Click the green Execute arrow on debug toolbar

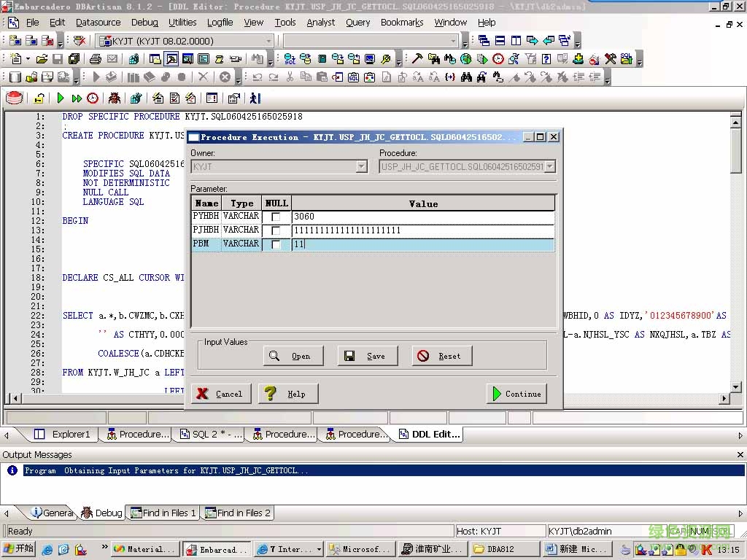pyautogui.click(x=61, y=98)
